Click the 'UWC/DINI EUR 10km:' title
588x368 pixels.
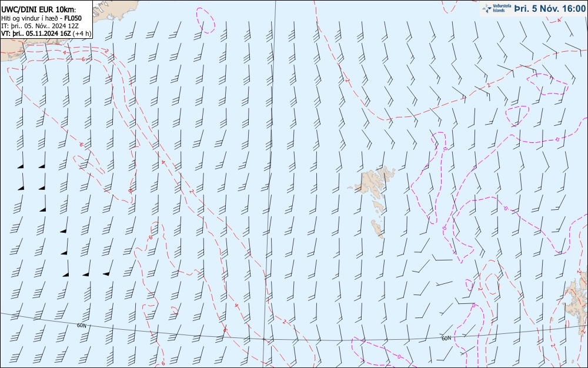click(x=38, y=10)
